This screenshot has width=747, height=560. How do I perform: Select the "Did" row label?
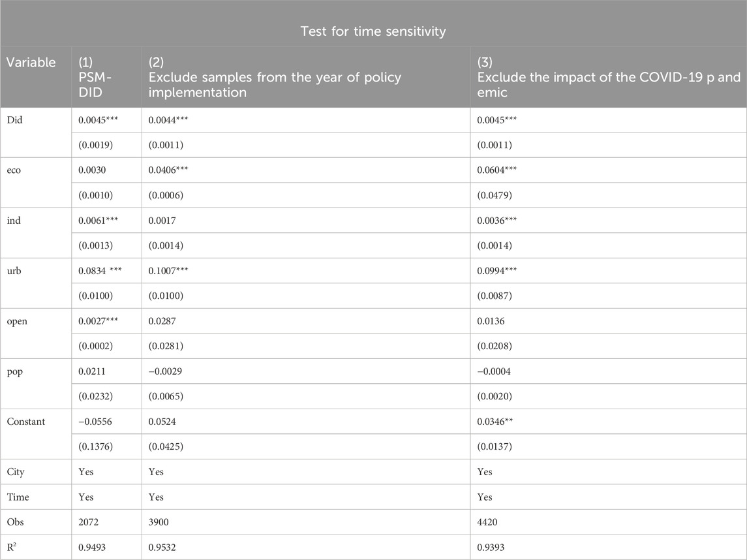click(13, 120)
